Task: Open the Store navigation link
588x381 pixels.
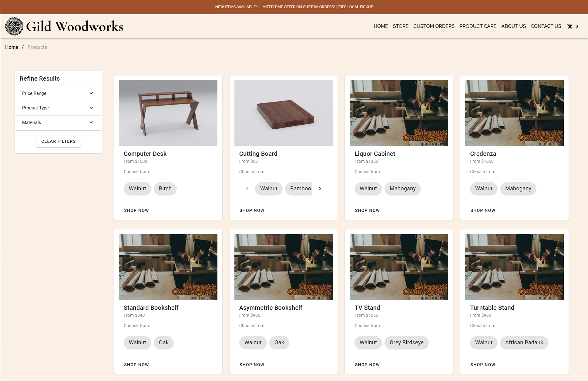Action: coord(400,26)
